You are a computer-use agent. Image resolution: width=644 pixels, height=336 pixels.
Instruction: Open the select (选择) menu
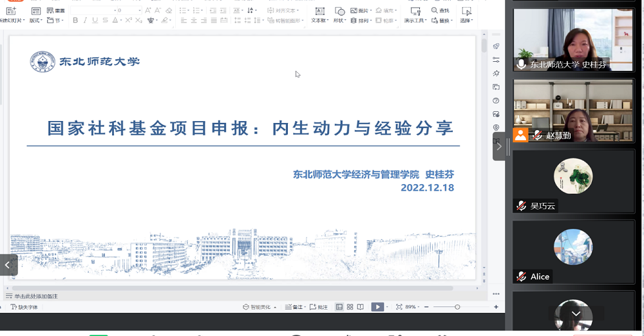pos(466,21)
